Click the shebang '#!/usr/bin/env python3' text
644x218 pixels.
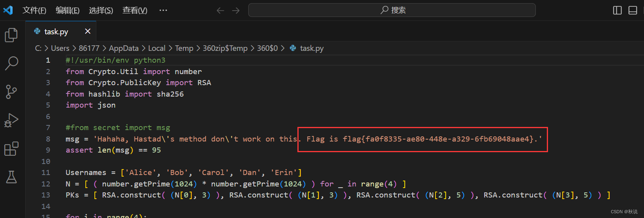tap(116, 60)
